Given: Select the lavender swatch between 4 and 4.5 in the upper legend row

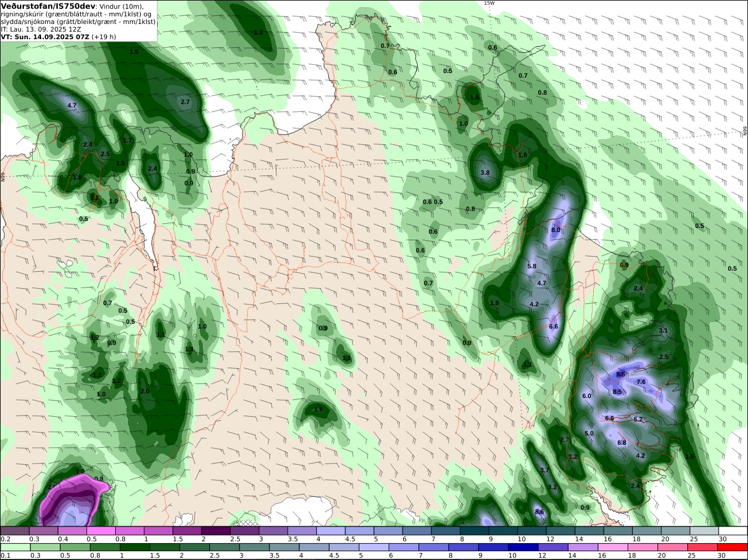Looking at the screenshot, I should pyautogui.click(x=331, y=531).
